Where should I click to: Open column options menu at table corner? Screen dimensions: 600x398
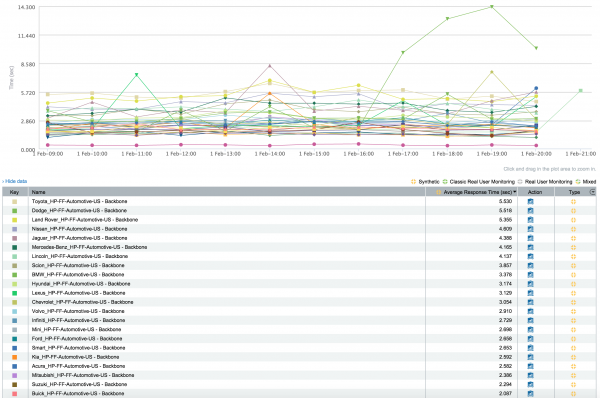click(593, 192)
